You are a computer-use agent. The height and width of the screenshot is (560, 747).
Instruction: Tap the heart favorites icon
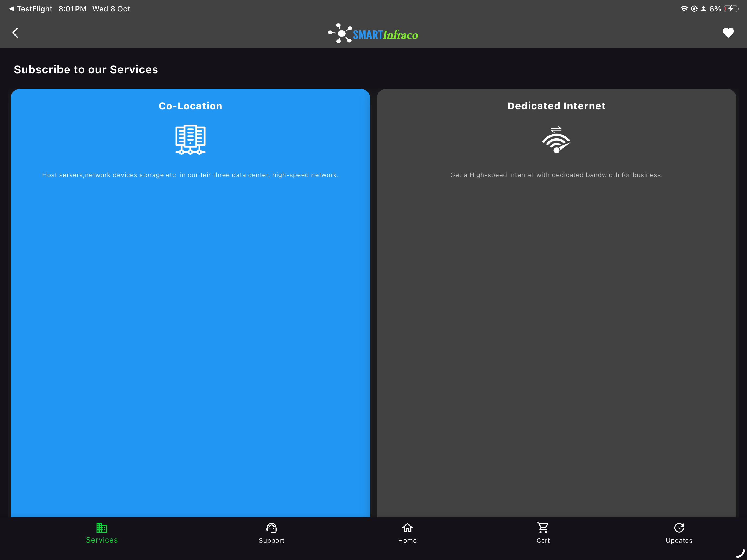[x=728, y=33]
